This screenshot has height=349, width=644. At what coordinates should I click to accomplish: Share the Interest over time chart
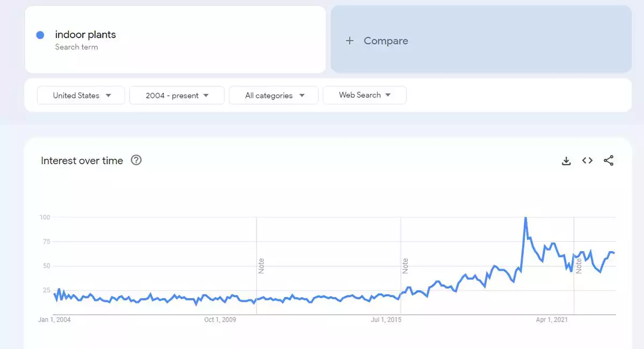(x=609, y=161)
